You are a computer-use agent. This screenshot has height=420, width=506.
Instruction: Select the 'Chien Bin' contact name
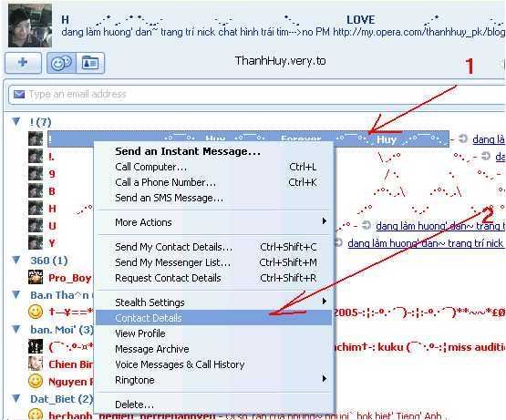pos(71,364)
